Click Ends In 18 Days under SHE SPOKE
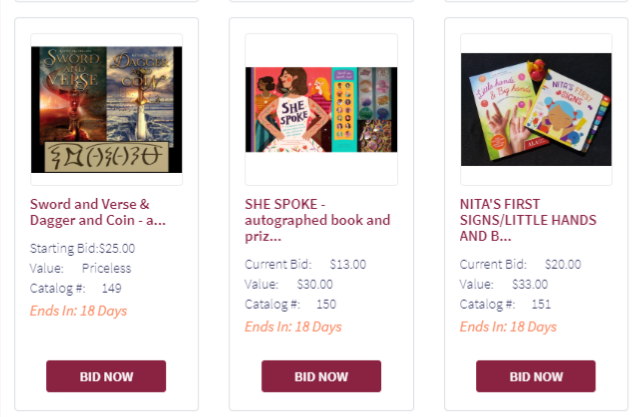 point(293,327)
